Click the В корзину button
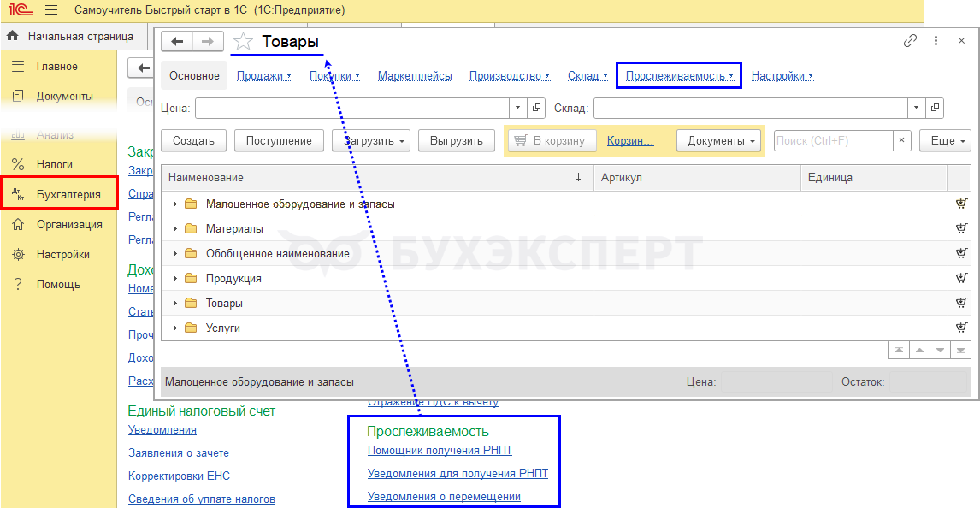 [552, 140]
